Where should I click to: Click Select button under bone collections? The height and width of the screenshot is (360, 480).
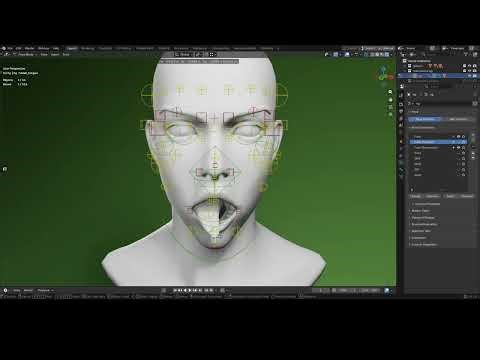[x=450, y=196]
